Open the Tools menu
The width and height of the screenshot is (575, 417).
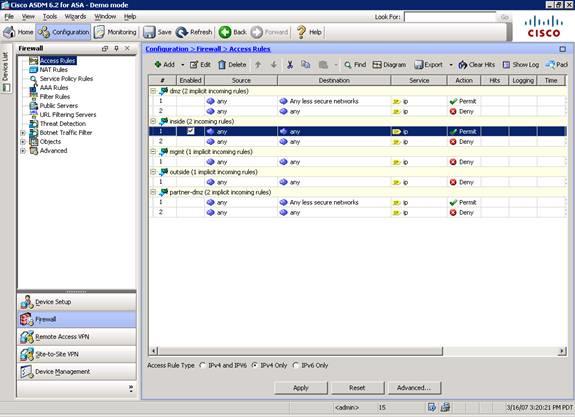(50, 17)
